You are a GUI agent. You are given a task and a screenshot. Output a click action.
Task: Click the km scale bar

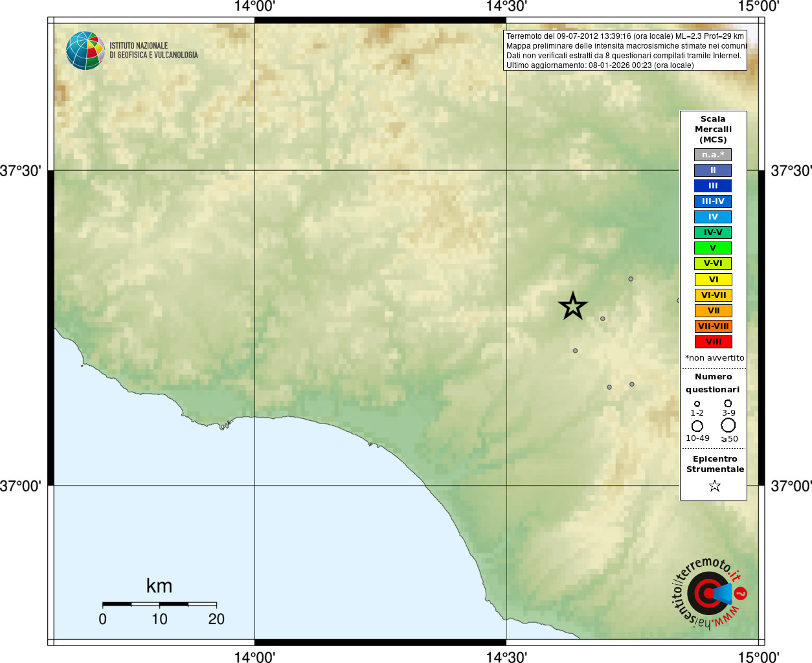click(x=159, y=604)
